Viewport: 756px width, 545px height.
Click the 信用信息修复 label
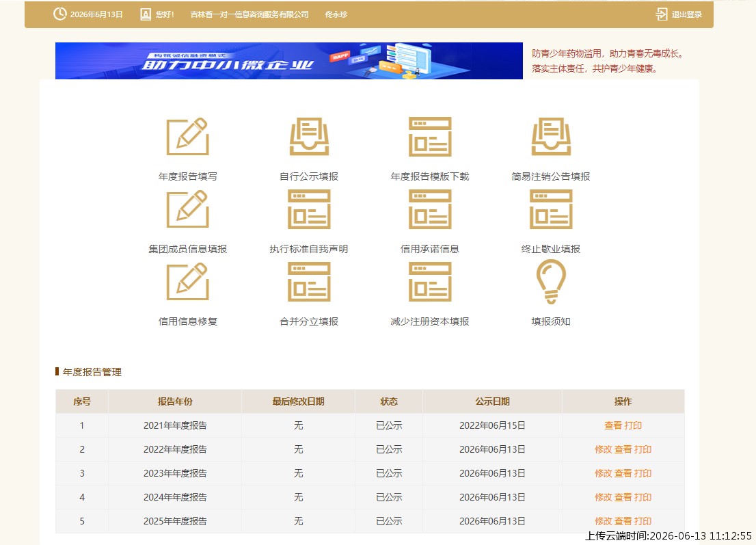point(187,321)
